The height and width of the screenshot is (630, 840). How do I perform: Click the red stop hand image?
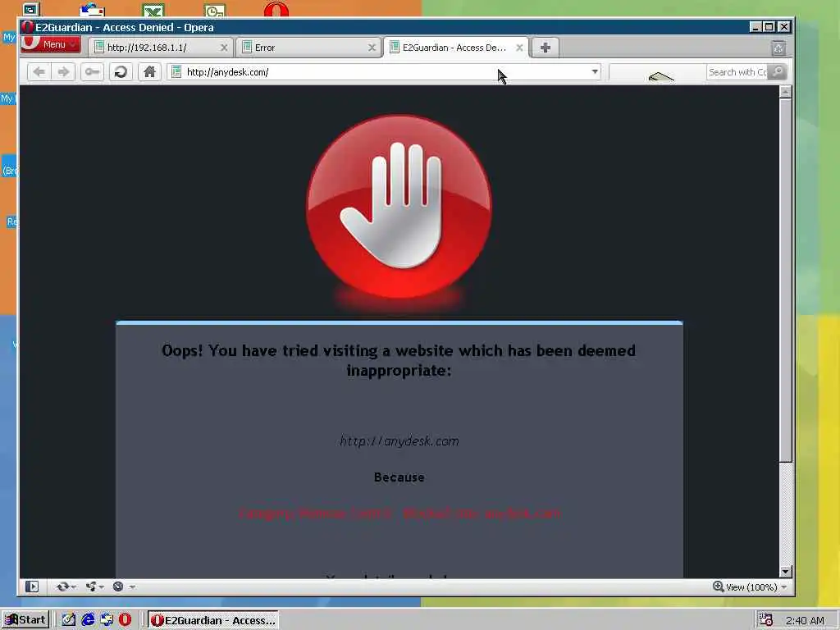point(399,207)
